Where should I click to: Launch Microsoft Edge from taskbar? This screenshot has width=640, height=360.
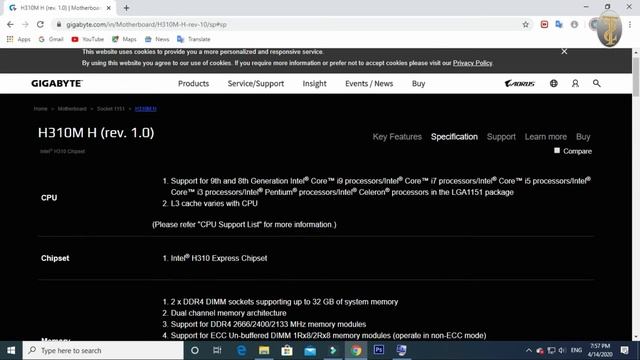241,350
